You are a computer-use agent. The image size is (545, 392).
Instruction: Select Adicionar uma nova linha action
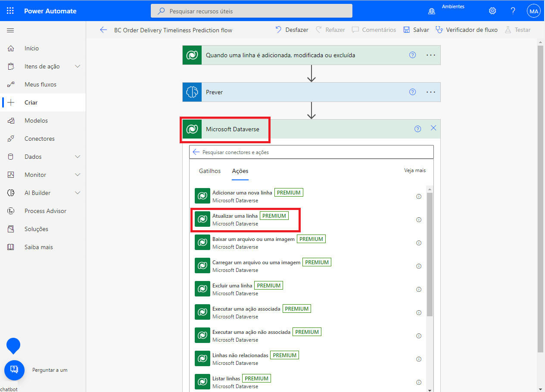click(308, 196)
